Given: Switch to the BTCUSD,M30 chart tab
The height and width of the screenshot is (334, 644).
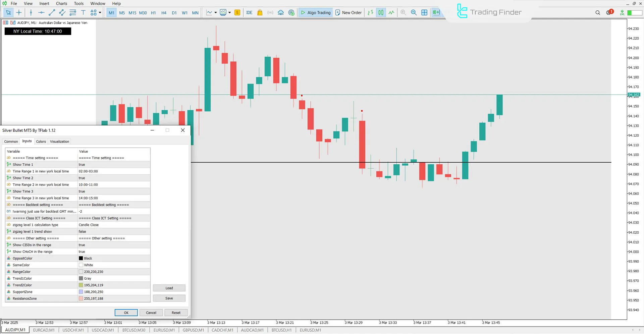Looking at the screenshot, I should pyautogui.click(x=133, y=330).
